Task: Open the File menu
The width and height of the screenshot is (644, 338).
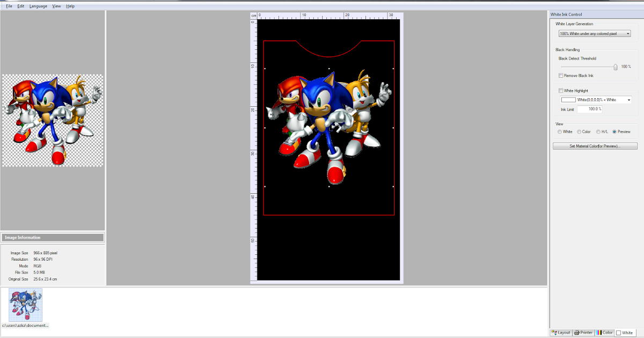Action: point(9,6)
